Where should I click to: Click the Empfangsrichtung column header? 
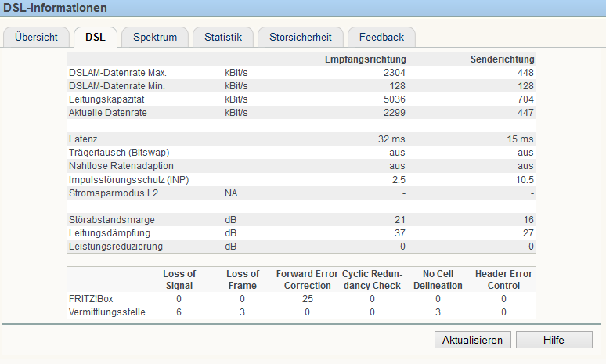click(365, 59)
